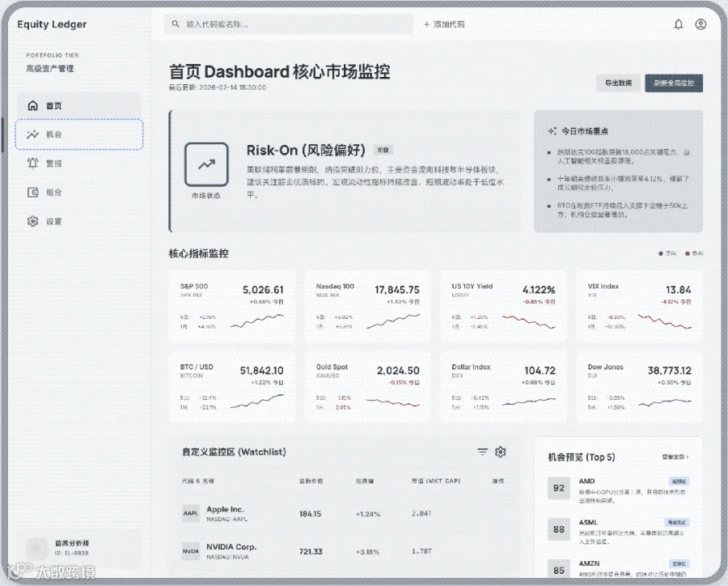Click the S&P 500 sparkline chart
Viewport: 728px width, 586px height.
point(256,321)
